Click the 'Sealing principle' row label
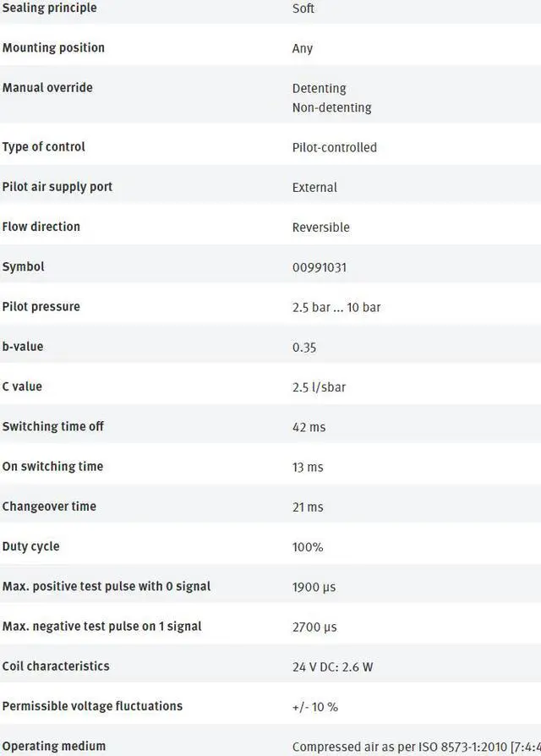Screen dimensions: 541x756 49,8
